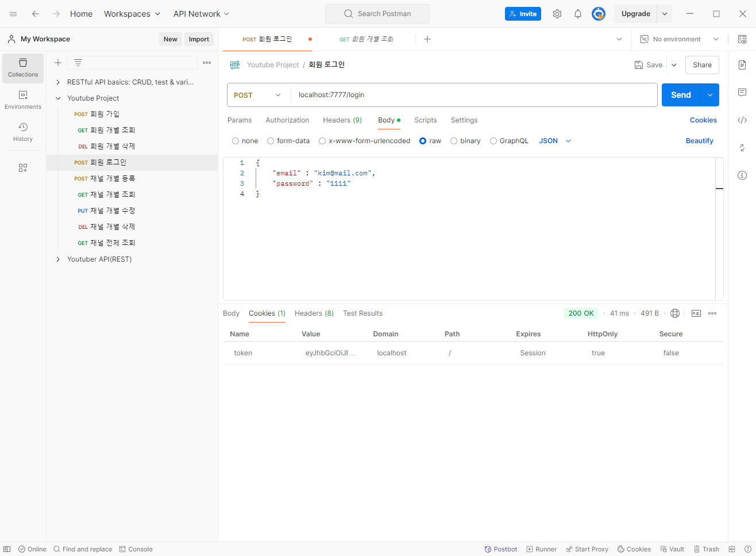Toggle the sidebar icon in the status bar

(7, 549)
